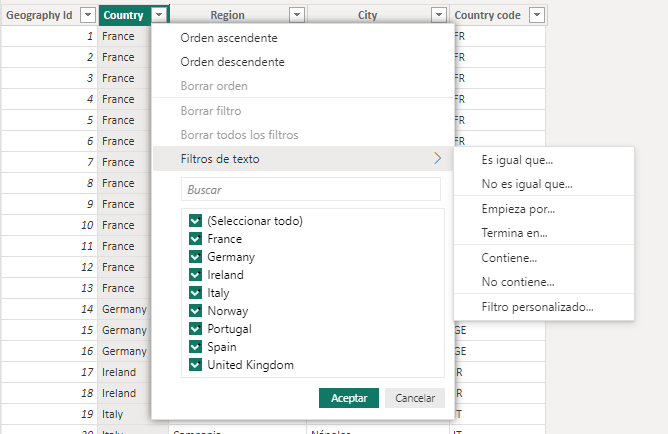668x434 pixels.
Task: Uncheck the Norway checkbox
Action: point(195,311)
